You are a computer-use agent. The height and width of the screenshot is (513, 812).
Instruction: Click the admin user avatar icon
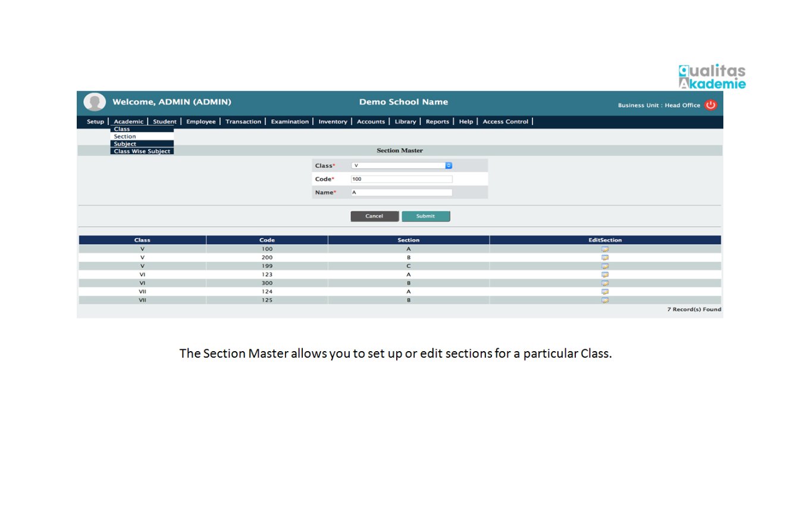[95, 102]
